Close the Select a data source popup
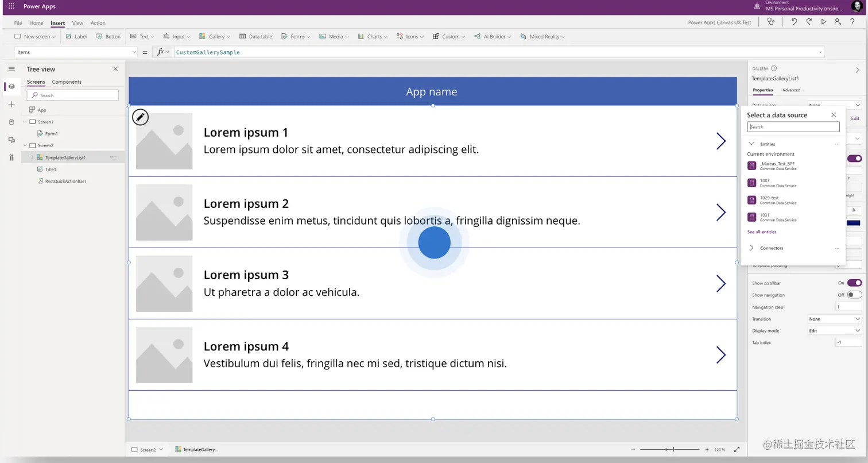The width and height of the screenshot is (868, 463). (834, 115)
